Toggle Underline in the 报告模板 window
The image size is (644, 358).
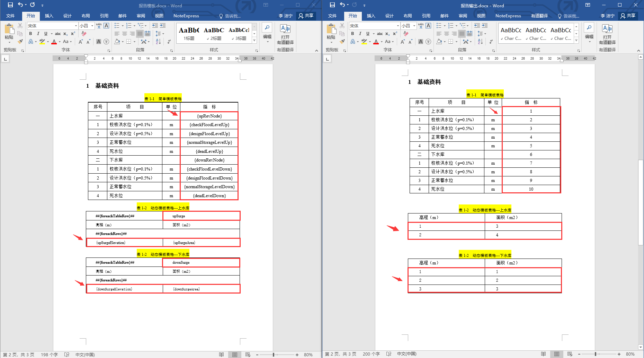[46, 34]
